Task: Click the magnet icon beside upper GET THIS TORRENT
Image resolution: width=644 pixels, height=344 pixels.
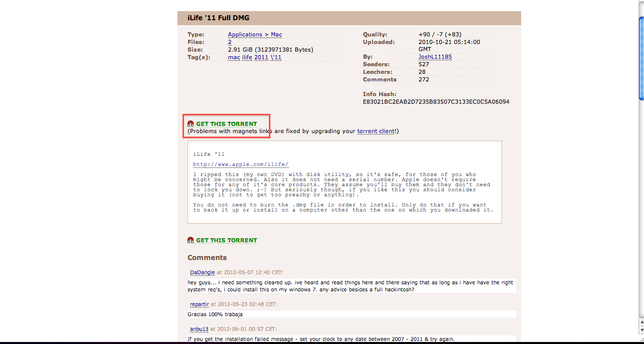Action: click(x=191, y=123)
